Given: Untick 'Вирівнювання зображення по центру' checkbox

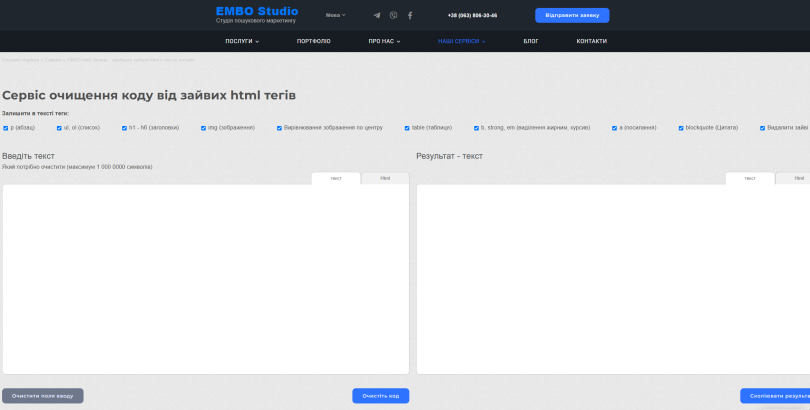Looking at the screenshot, I should [x=279, y=128].
